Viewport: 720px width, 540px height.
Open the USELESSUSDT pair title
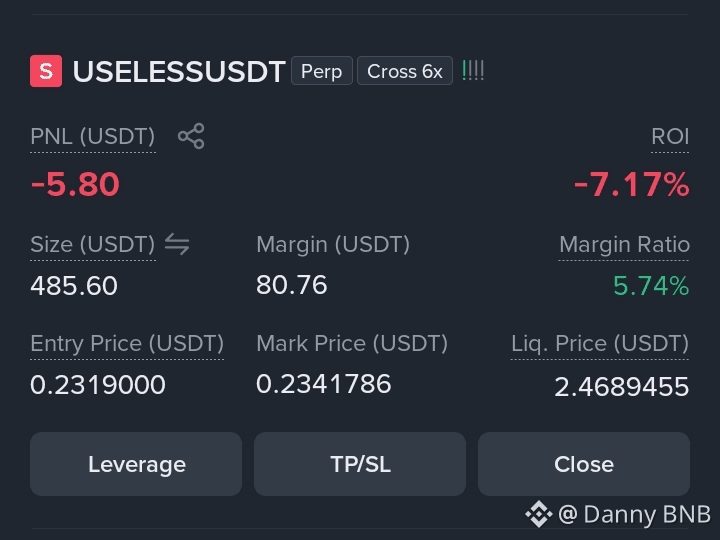(179, 72)
